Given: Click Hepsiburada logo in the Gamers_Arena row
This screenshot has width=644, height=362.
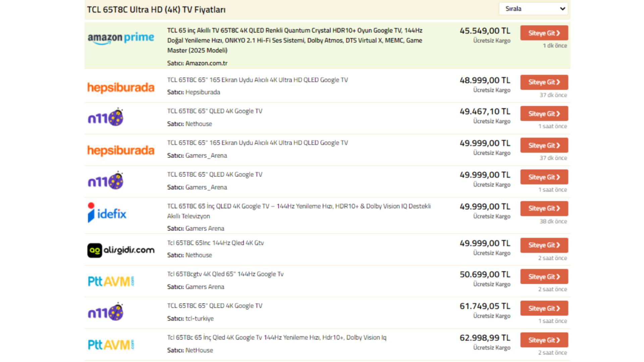Looking at the screenshot, I should (x=121, y=150).
